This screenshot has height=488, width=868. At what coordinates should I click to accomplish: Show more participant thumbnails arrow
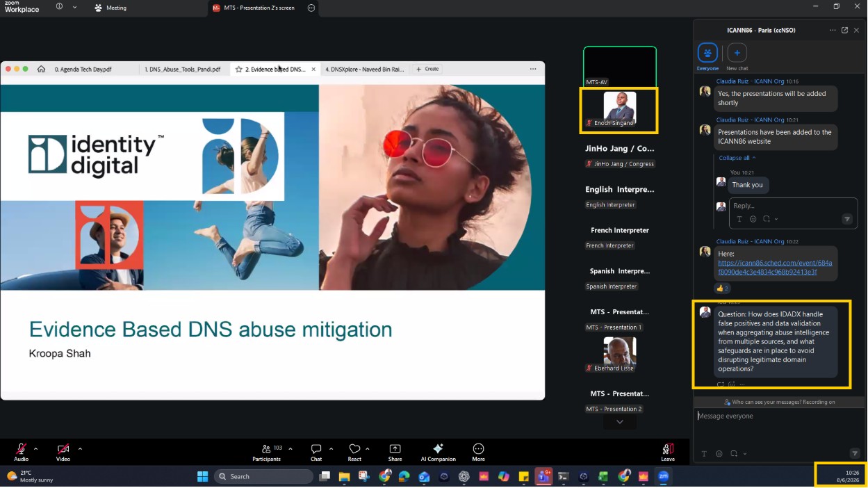(x=619, y=421)
